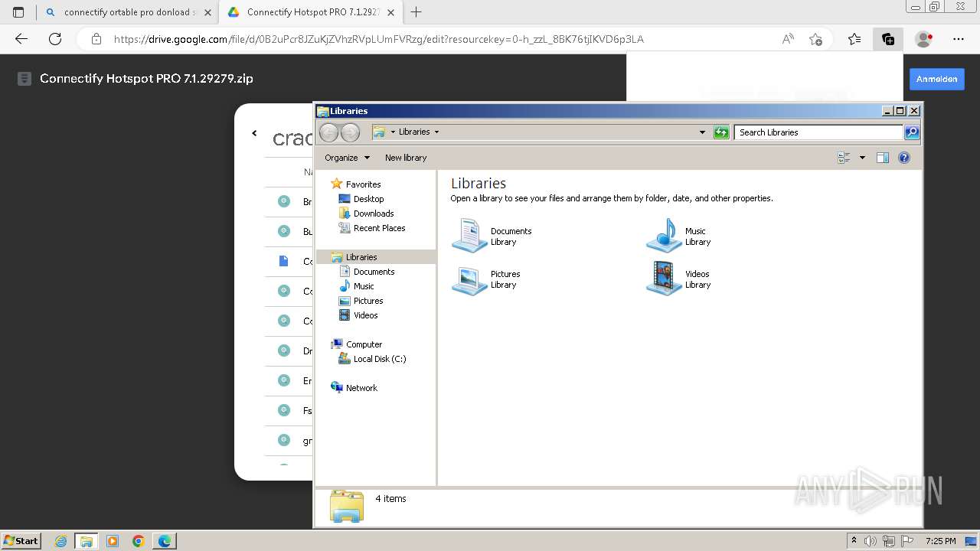Image resolution: width=980 pixels, height=551 pixels.
Task: Select Libraries node in navigation pane
Action: point(361,257)
